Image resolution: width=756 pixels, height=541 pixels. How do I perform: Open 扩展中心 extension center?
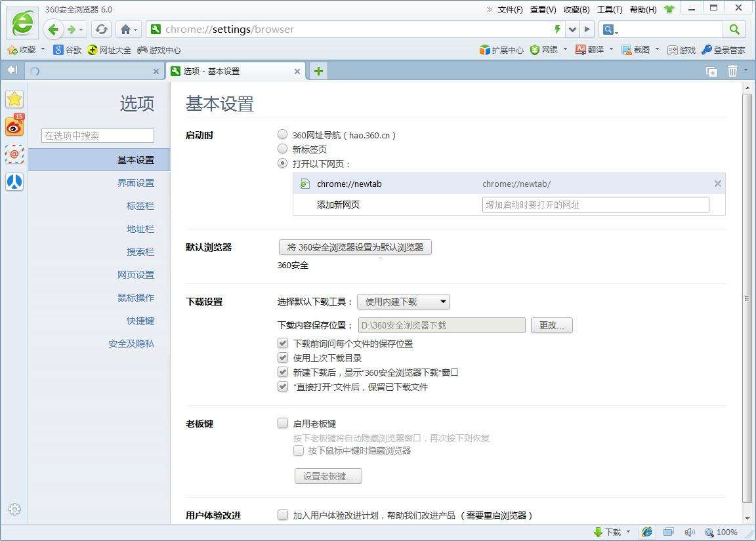click(501, 50)
